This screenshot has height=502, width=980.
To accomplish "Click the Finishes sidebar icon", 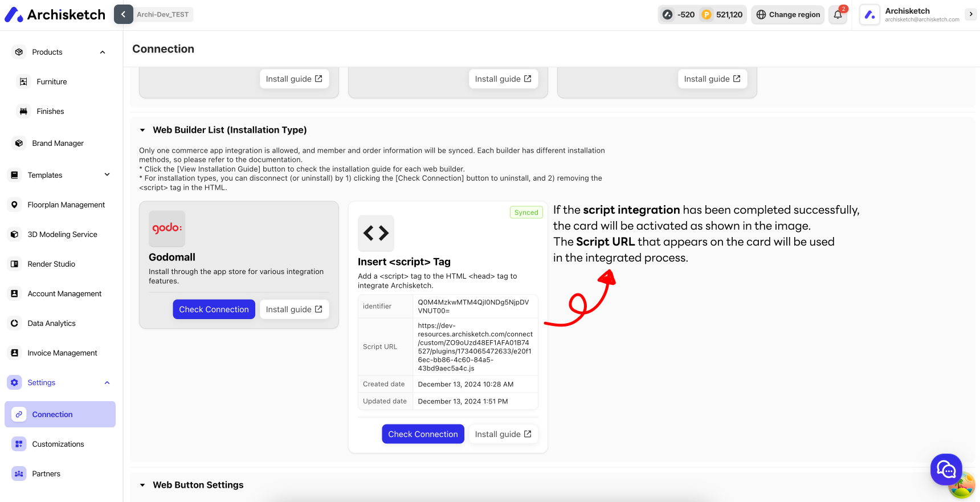I will (23, 111).
